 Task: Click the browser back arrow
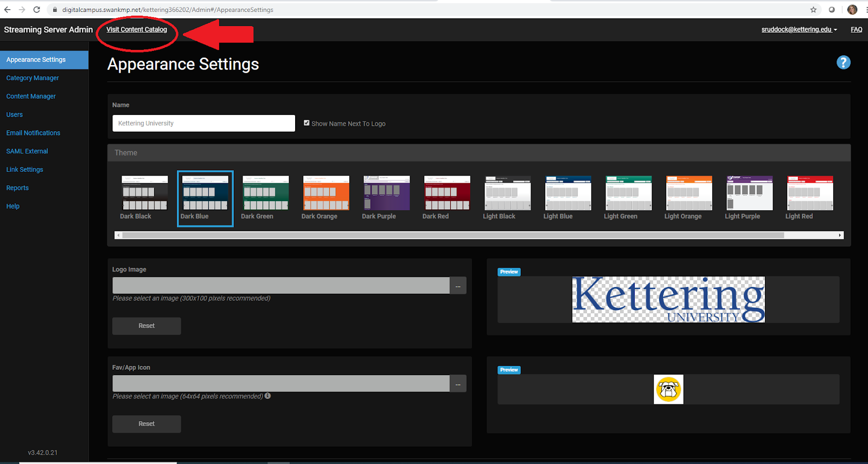(x=8, y=10)
